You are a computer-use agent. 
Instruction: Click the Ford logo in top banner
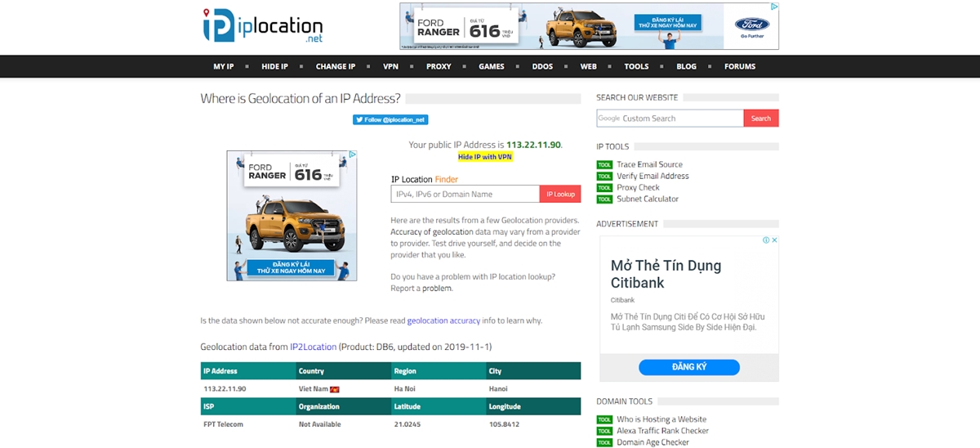coord(751,25)
